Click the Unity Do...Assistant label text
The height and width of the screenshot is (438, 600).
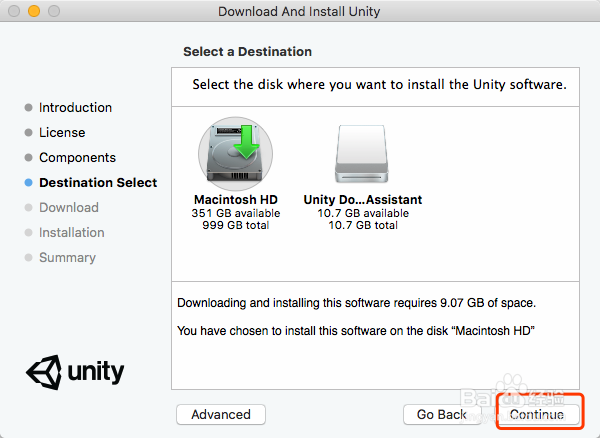click(363, 199)
